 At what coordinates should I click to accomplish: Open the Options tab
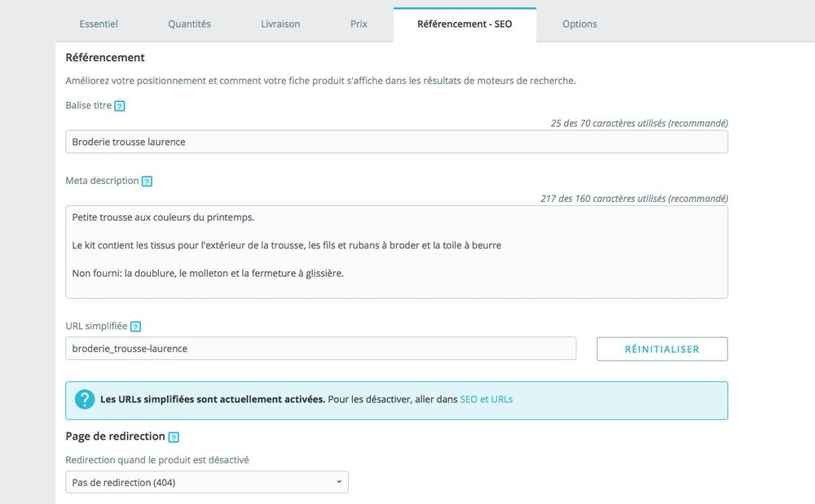pos(579,24)
